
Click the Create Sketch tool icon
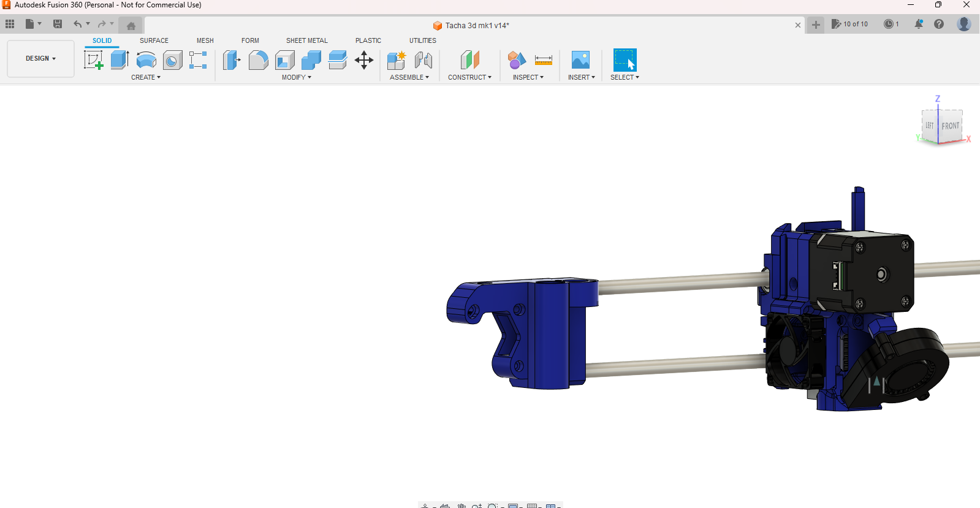click(x=93, y=60)
